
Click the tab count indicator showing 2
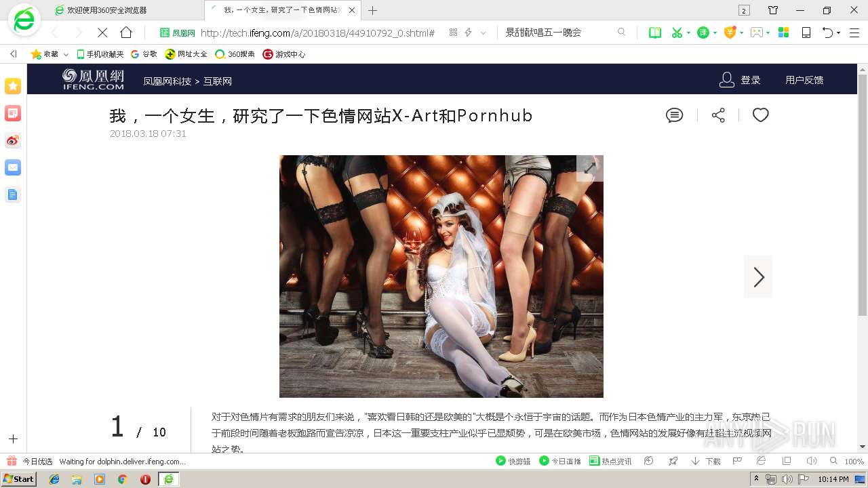(x=744, y=10)
